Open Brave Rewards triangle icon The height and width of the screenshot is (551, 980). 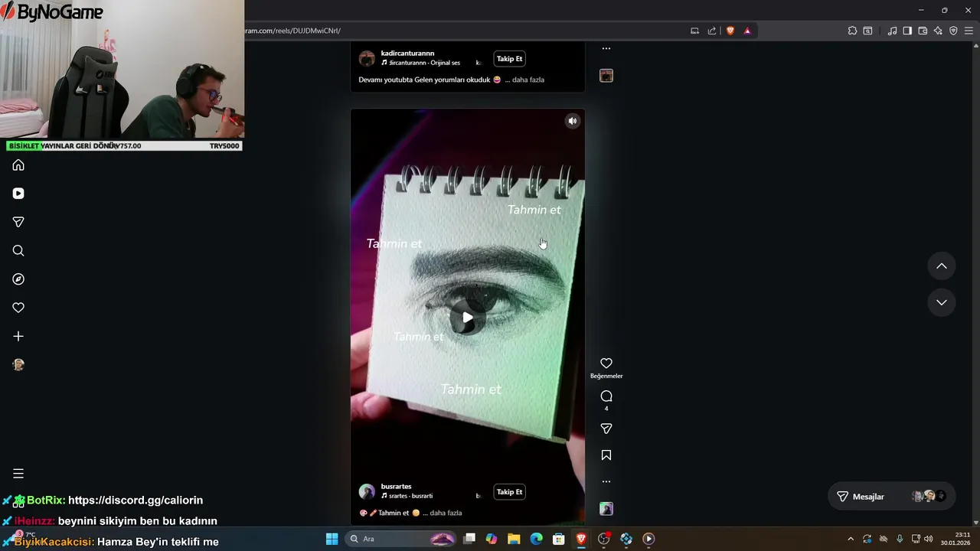(747, 31)
